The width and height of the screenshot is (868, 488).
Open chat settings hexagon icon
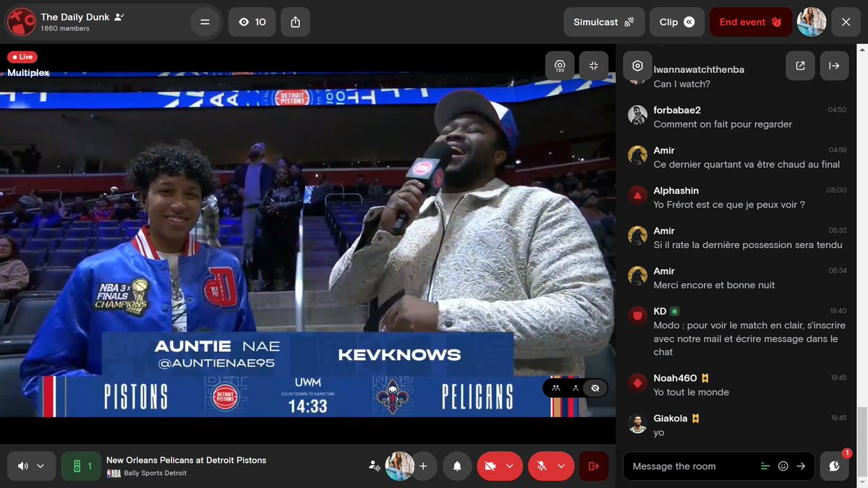637,66
